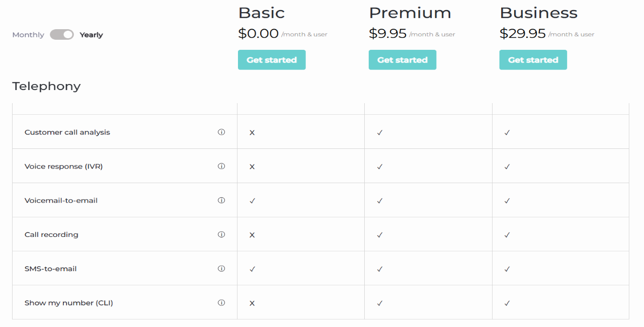The height and width of the screenshot is (327, 644).
Task: Click Get started under Basic plan
Action: [272, 60]
